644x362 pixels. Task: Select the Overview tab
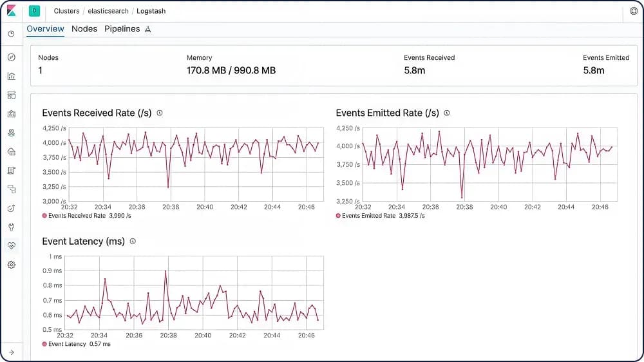45,29
